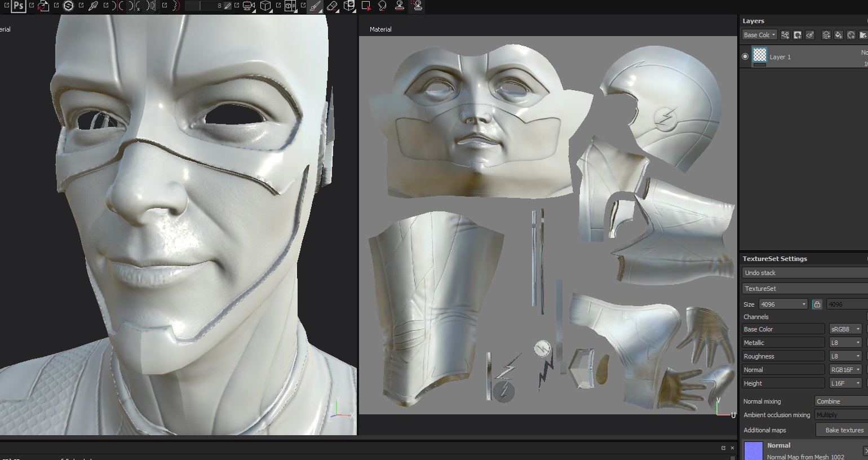
Task: Select the Eraser tool
Action: coord(332,6)
